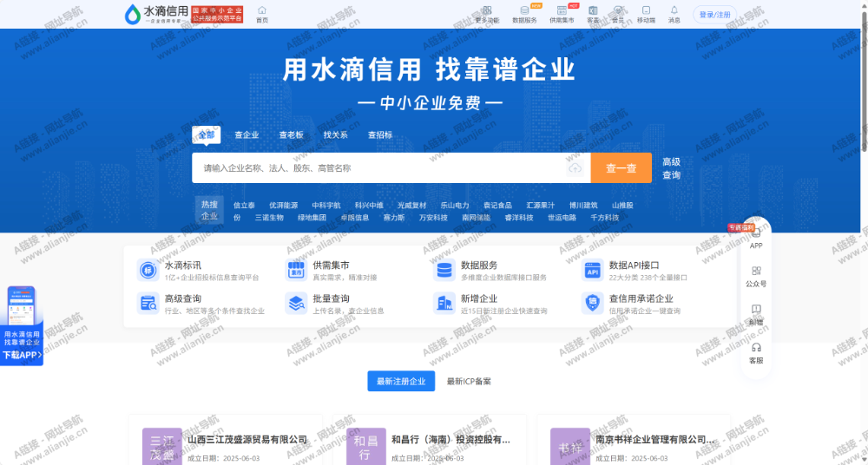
Task: Open 数据API接口 icon
Action: 592,270
